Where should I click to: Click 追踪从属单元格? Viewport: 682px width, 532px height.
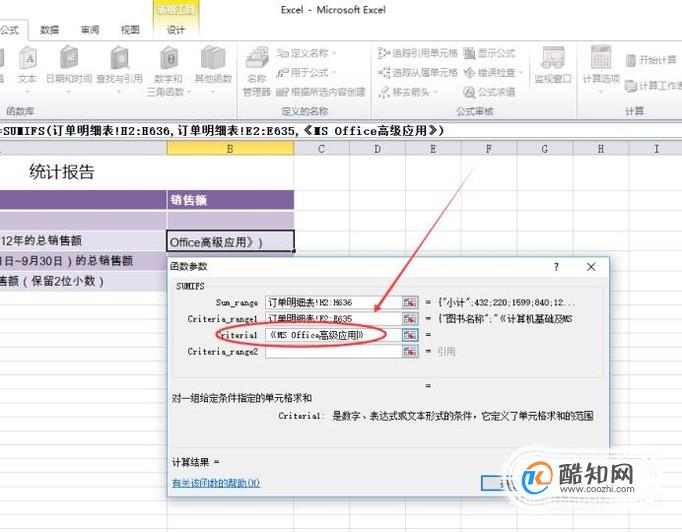[418, 72]
